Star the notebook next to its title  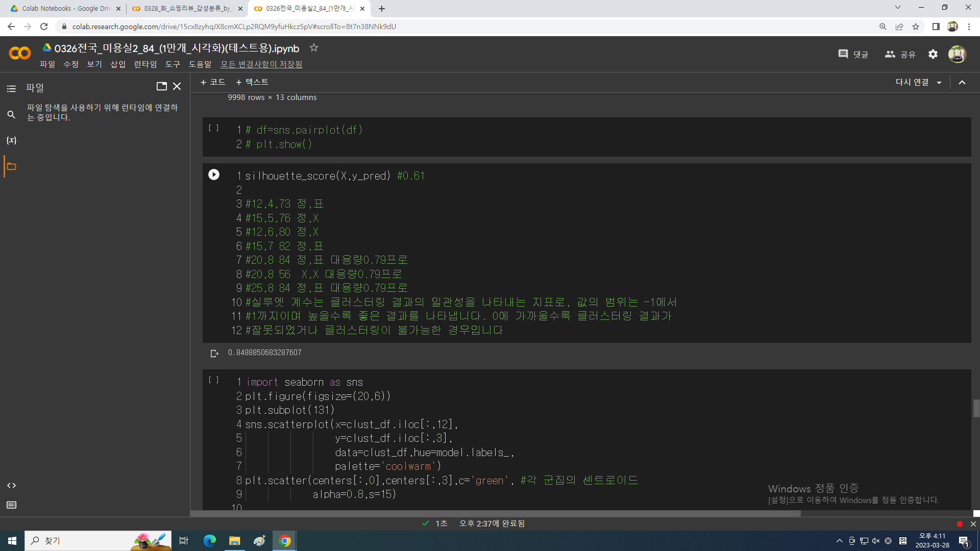pos(313,48)
